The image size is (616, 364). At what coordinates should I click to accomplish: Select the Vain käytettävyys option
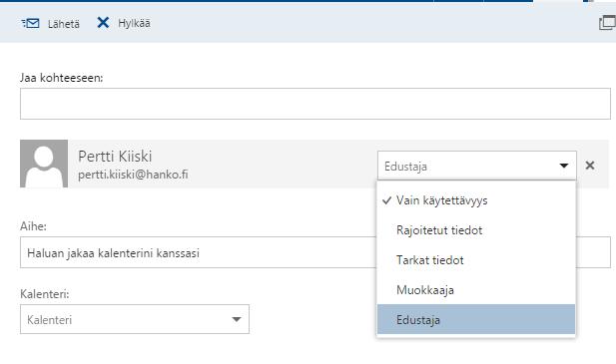[x=476, y=200]
